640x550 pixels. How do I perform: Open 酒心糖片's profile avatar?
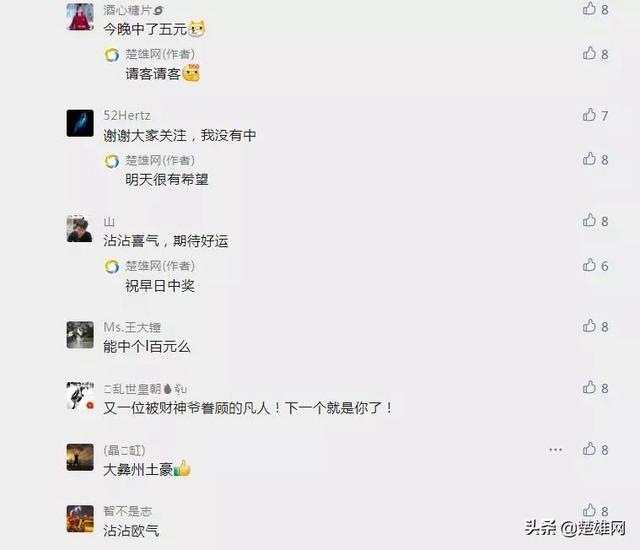[80, 17]
